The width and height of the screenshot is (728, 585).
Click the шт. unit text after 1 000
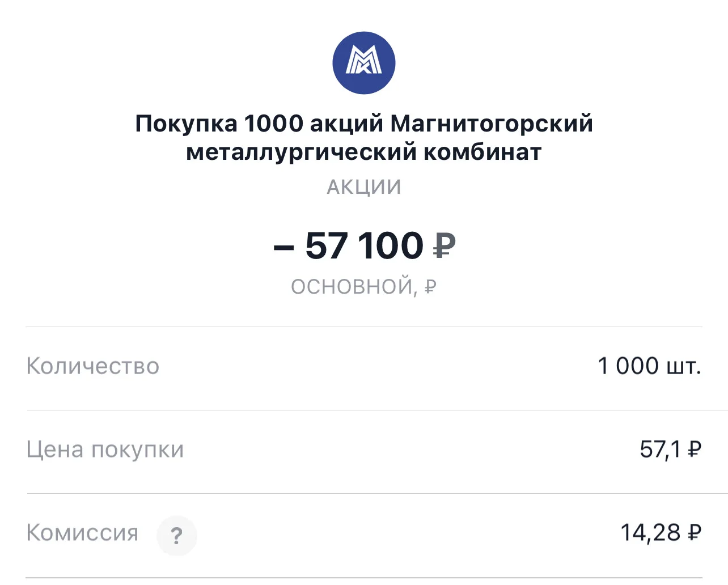click(x=684, y=367)
